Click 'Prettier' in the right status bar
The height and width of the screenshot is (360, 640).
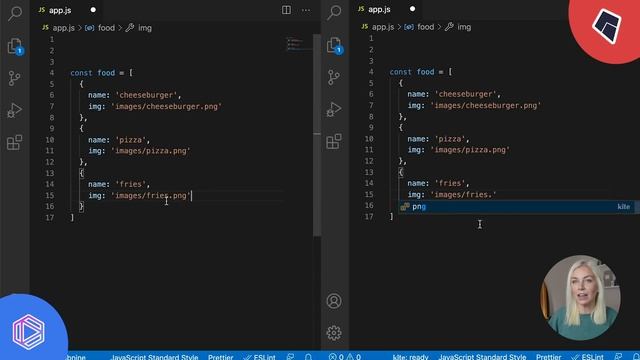[549, 357]
